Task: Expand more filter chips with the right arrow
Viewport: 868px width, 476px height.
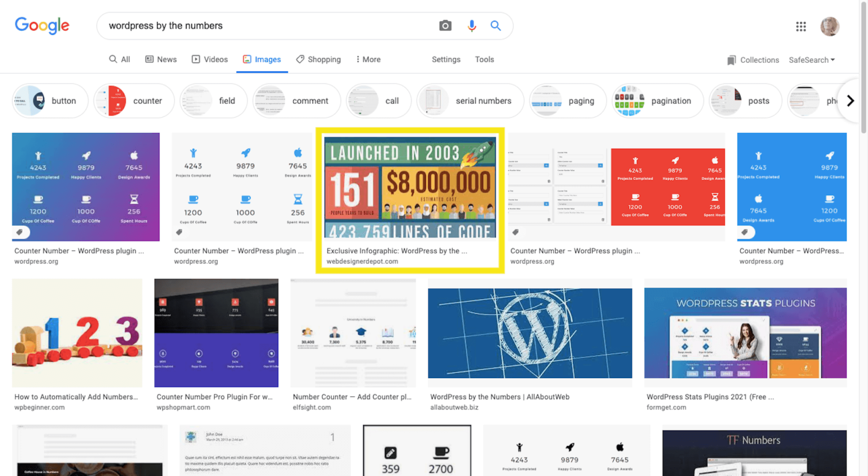Action: 850,101
